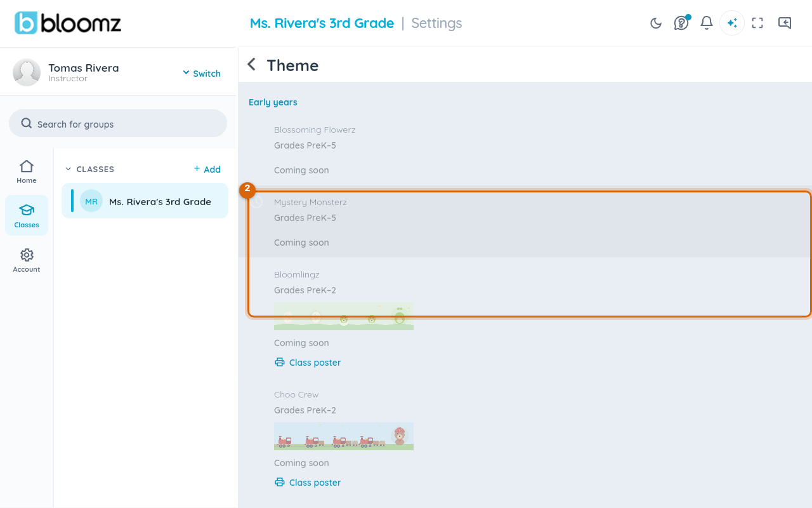The height and width of the screenshot is (508, 812).
Task: Open the Ms. Rivera's 3rd Grade header link
Action: [322, 23]
